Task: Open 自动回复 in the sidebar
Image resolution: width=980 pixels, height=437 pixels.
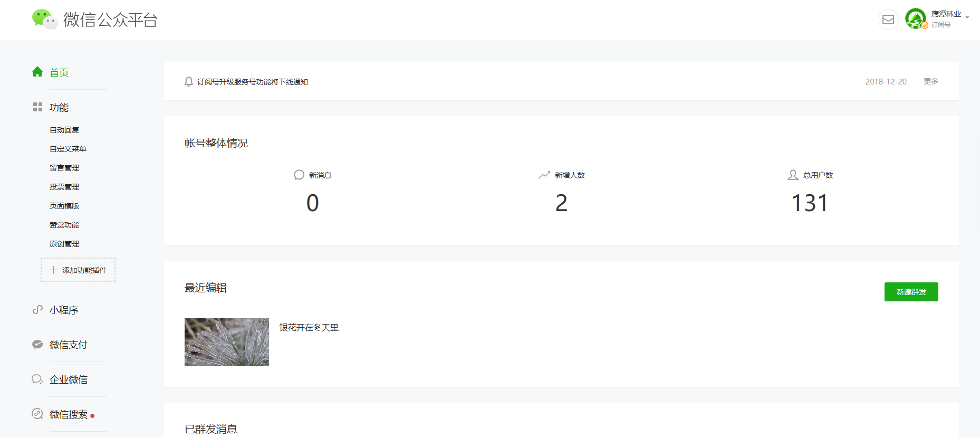Action: click(x=64, y=130)
